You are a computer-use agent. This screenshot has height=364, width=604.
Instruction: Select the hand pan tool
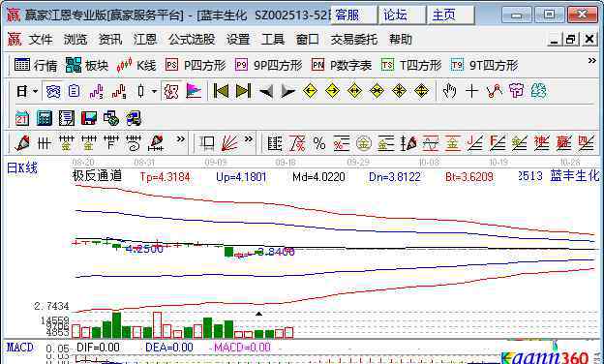point(449,91)
